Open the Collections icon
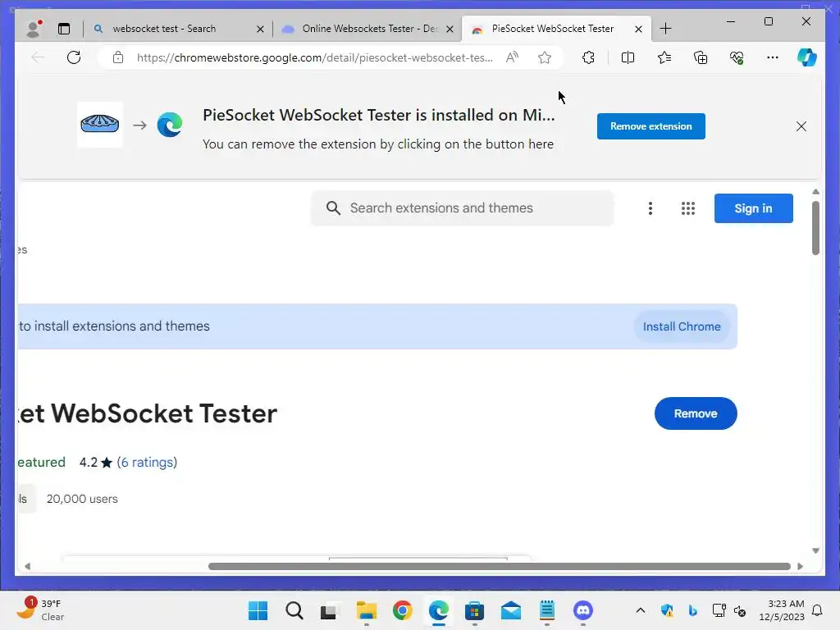This screenshot has height=630, width=840. [701, 57]
